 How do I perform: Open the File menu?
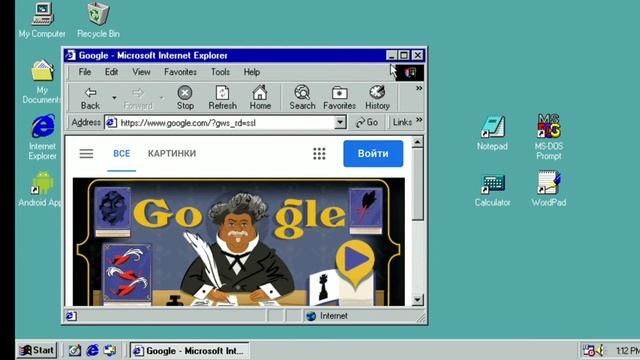pos(84,72)
